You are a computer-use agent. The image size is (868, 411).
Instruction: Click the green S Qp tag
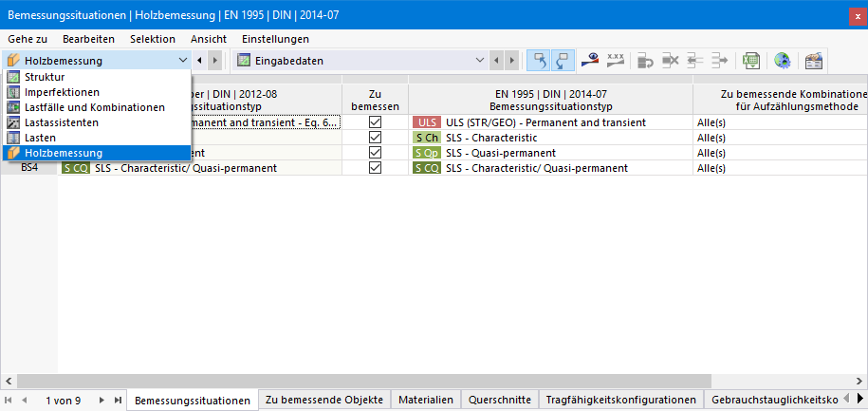pyautogui.click(x=426, y=153)
